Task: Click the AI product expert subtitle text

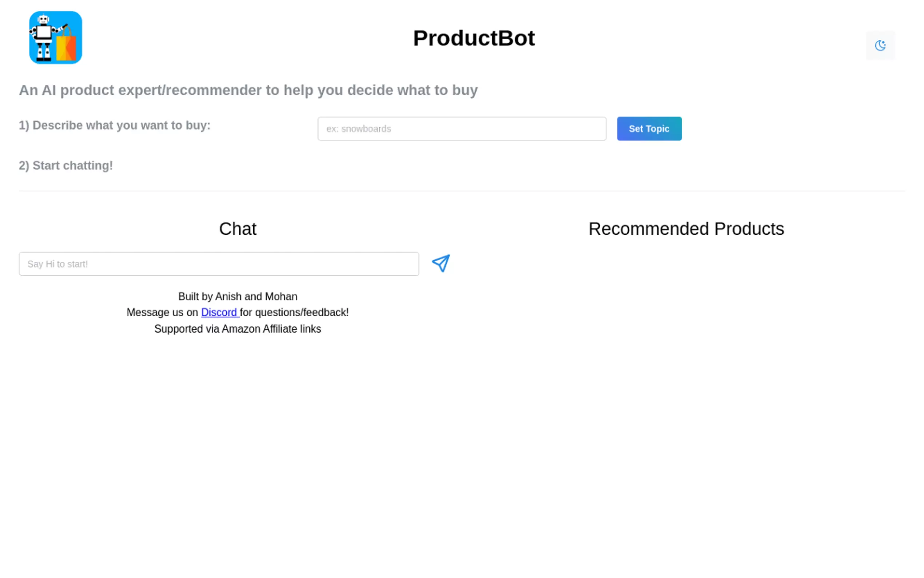Action: (248, 90)
